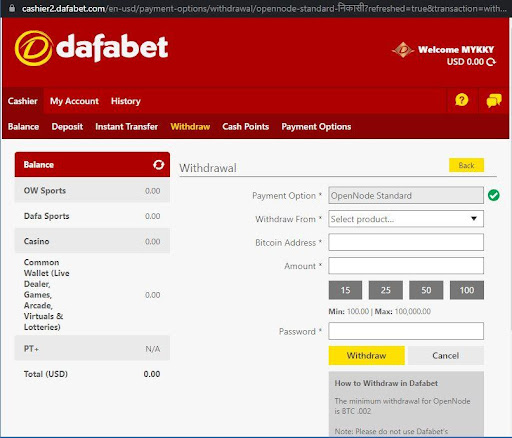Expand the Withdraw From dropdown arrow

tap(474, 219)
